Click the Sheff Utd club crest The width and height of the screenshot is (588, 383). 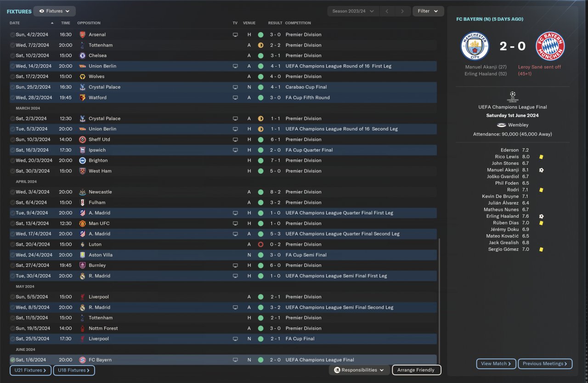[x=82, y=140]
